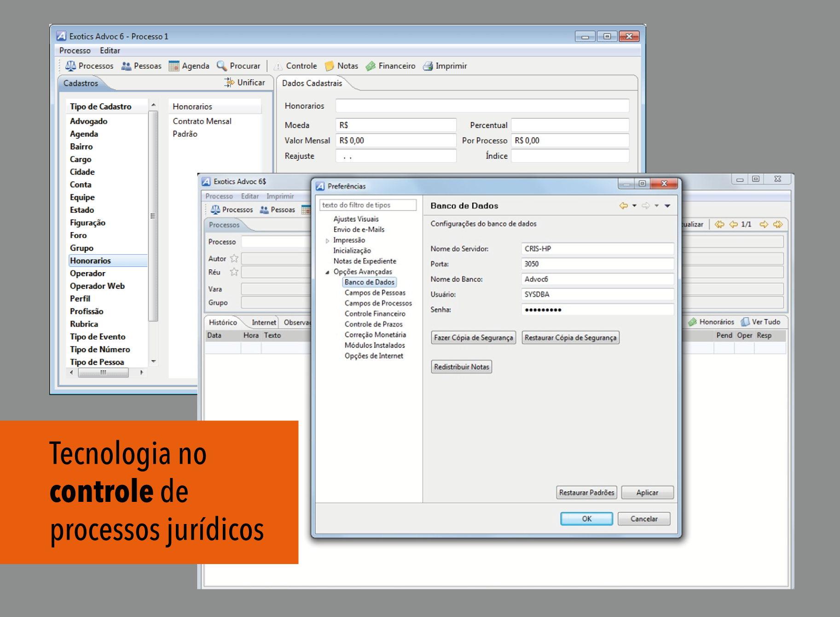Click the Fazer Cópia de Segurança button

coord(473,338)
